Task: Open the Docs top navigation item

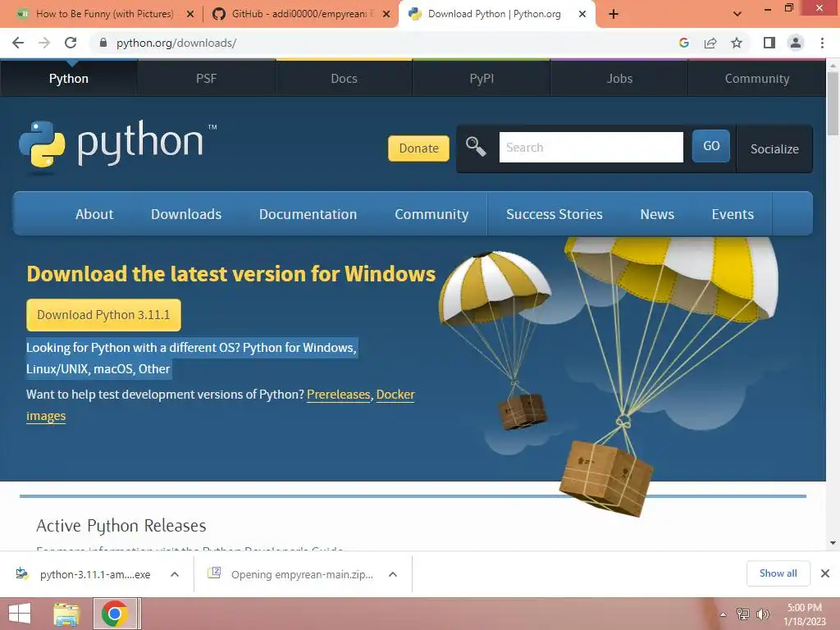Action: click(344, 79)
